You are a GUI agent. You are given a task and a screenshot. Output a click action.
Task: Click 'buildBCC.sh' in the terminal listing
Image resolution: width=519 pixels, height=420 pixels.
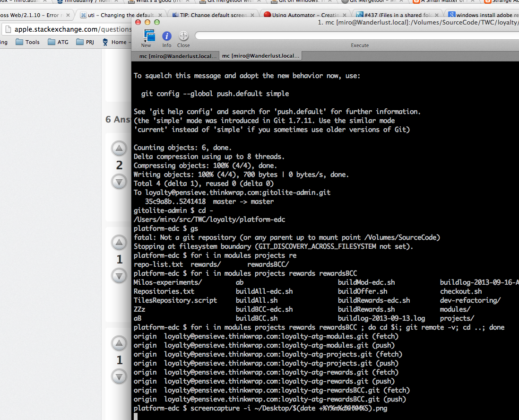[x=257, y=318]
